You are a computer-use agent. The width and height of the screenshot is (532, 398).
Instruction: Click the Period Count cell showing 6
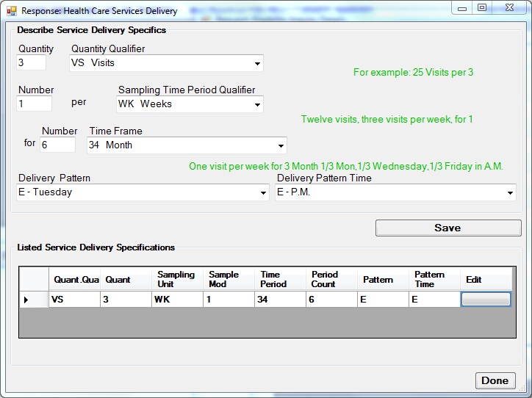tap(331, 300)
